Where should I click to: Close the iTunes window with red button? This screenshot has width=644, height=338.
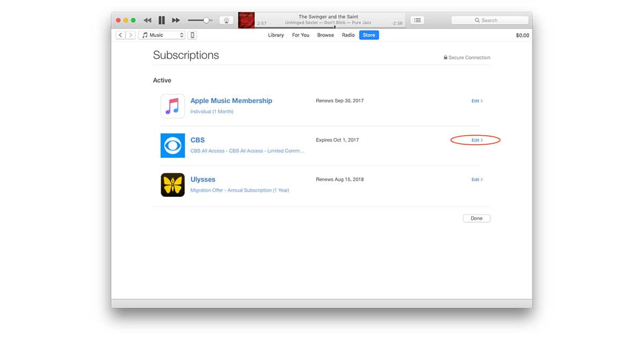click(119, 20)
